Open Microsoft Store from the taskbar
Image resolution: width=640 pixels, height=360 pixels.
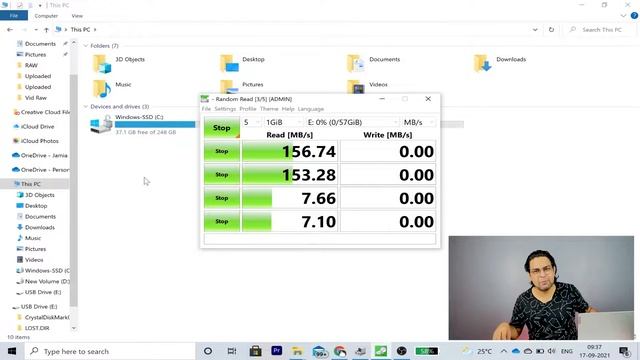pos(256,351)
